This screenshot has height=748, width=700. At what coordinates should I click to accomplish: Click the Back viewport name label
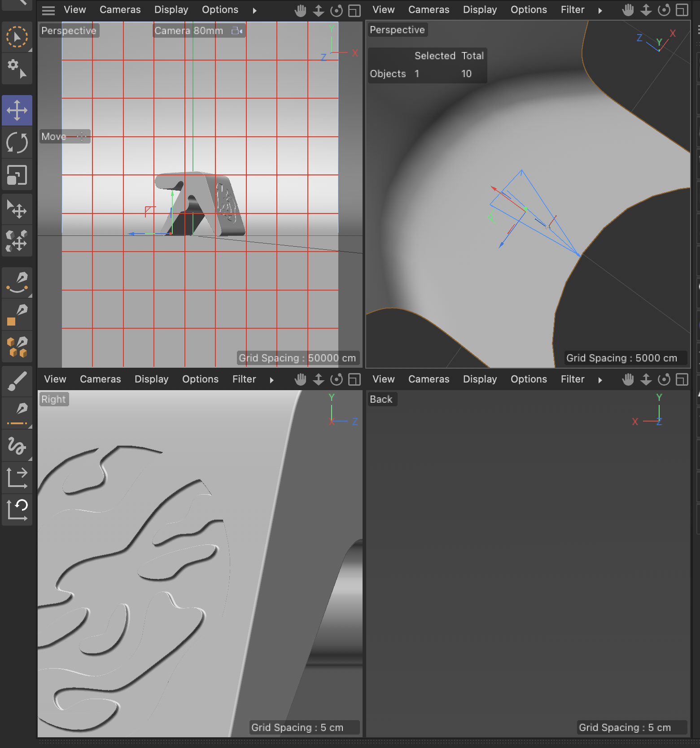point(381,399)
